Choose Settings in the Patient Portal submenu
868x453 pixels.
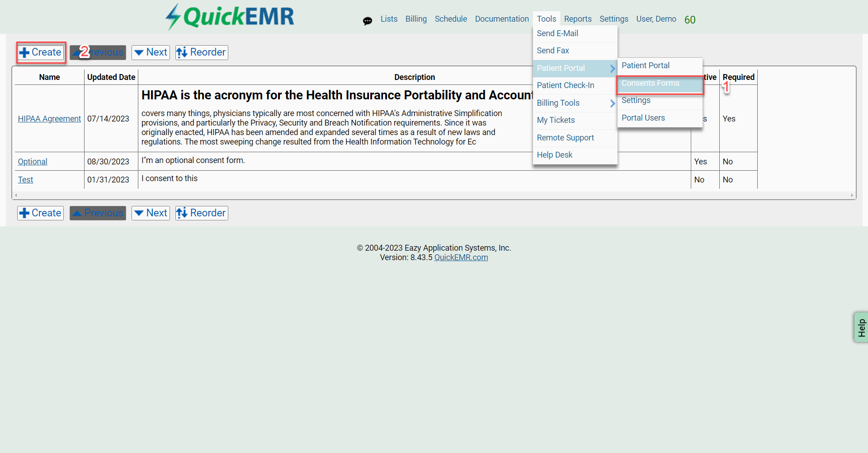tap(660, 101)
